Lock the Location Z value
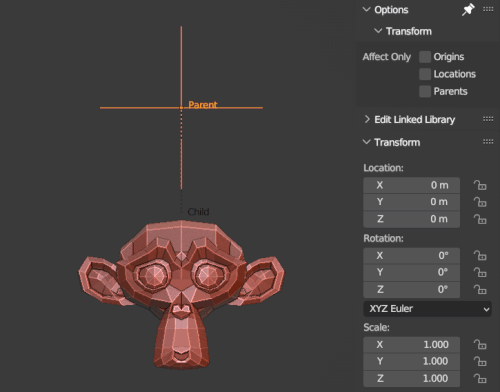Screen dimensions: 500x392 point(480,219)
